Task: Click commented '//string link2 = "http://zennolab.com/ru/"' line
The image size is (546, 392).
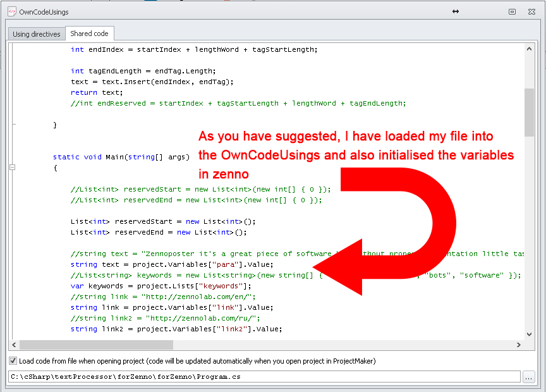Action: click(166, 319)
